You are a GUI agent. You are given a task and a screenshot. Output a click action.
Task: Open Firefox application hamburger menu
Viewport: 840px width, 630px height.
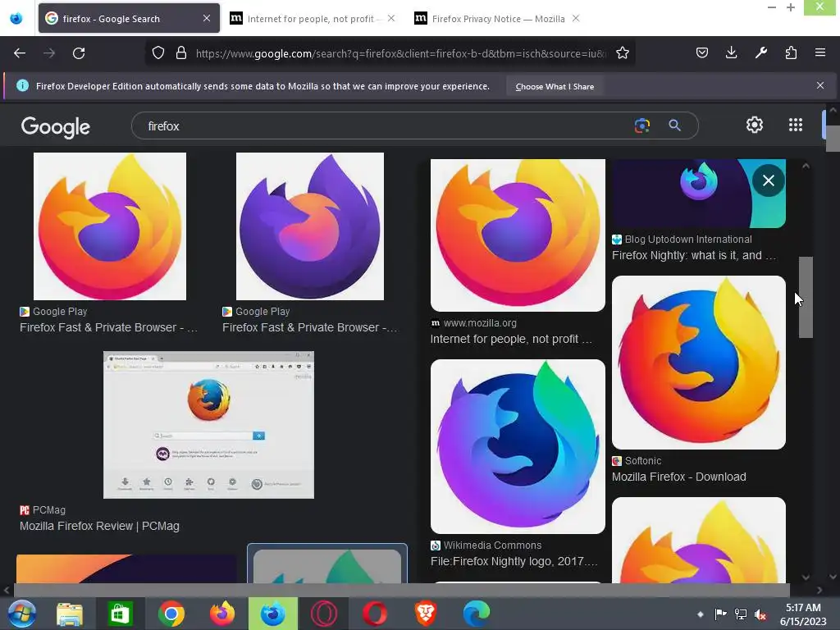[820, 52]
